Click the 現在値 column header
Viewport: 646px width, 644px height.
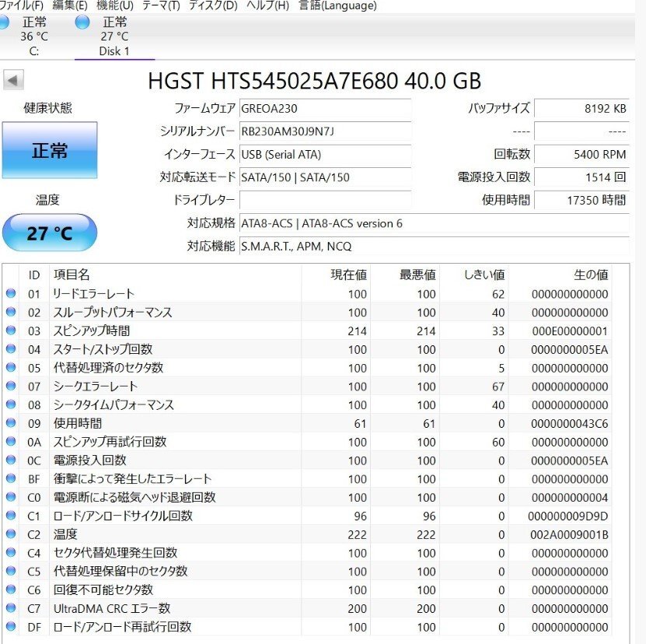click(336, 275)
